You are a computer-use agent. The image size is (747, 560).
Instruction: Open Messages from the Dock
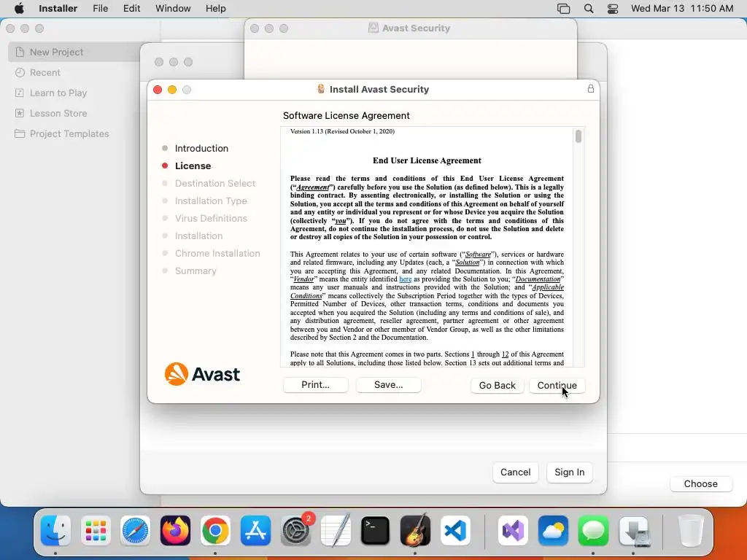pos(593,531)
